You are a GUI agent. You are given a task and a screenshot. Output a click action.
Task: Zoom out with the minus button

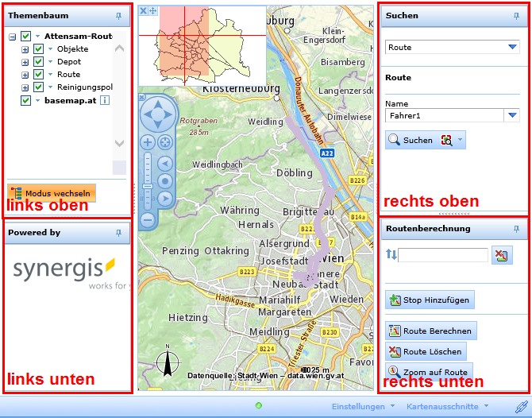pyautogui.click(x=148, y=219)
